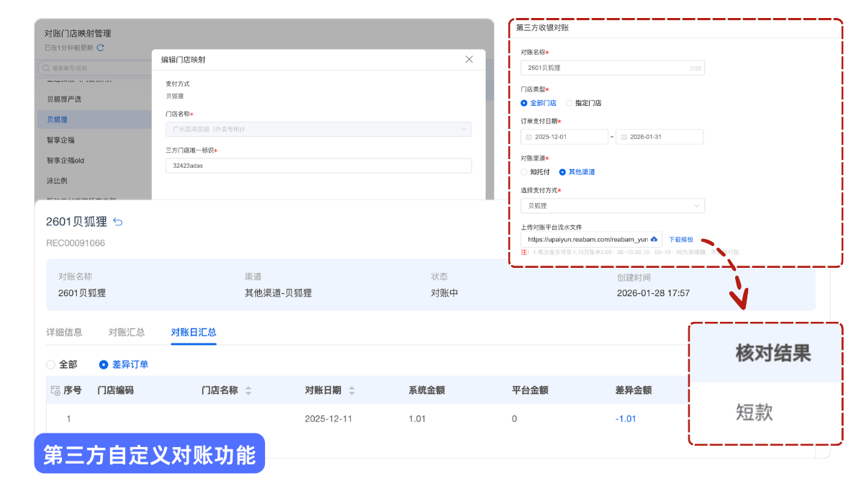Select the 知托付 channel radio button

tap(524, 172)
